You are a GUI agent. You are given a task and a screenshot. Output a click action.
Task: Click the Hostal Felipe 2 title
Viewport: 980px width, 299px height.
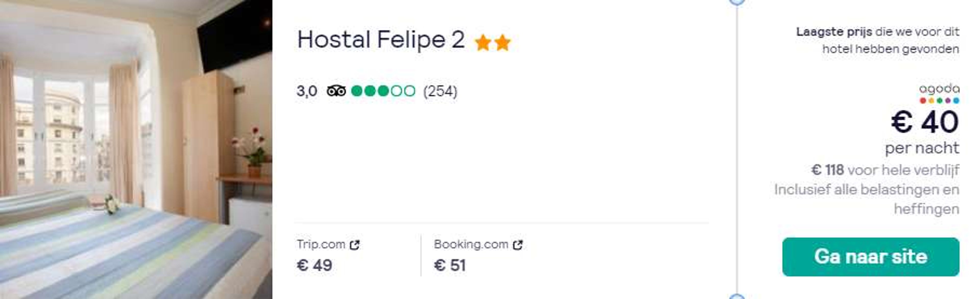(381, 40)
